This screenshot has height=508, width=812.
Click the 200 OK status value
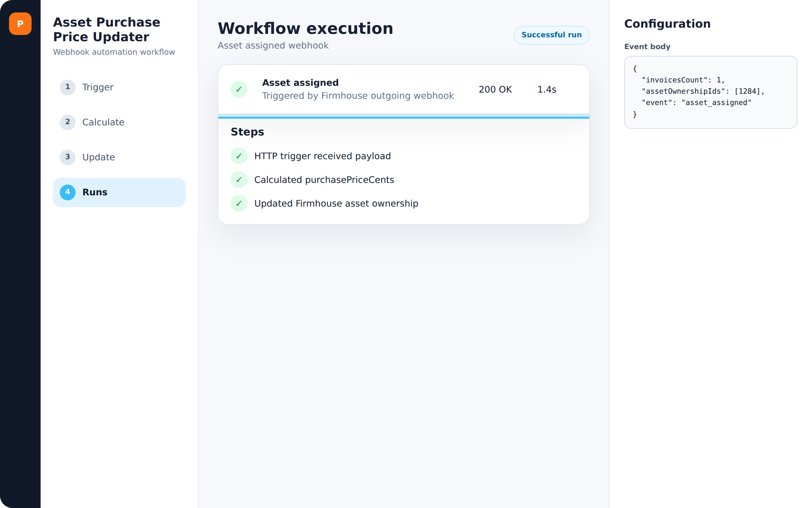[495, 89]
